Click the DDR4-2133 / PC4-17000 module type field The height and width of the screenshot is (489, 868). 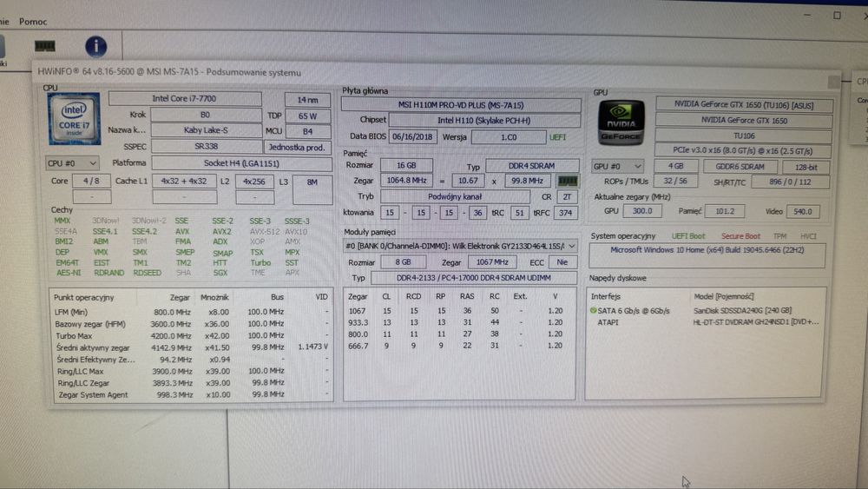[474, 278]
